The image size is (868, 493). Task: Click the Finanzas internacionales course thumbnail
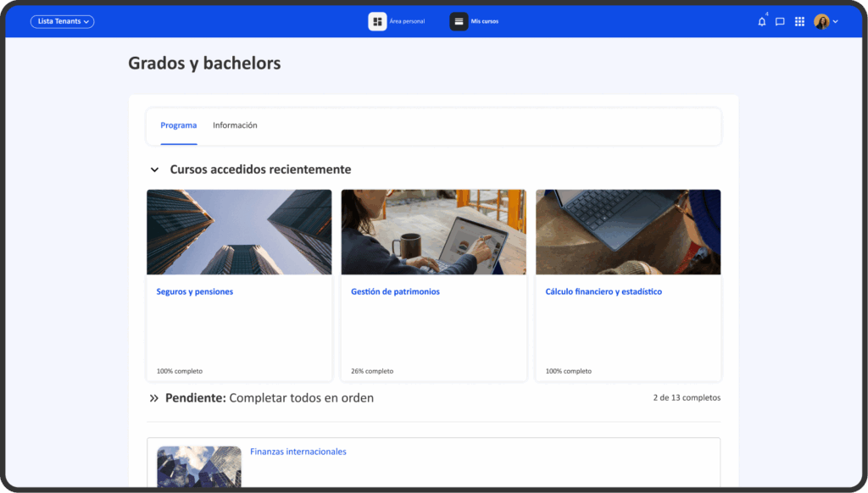tap(199, 467)
